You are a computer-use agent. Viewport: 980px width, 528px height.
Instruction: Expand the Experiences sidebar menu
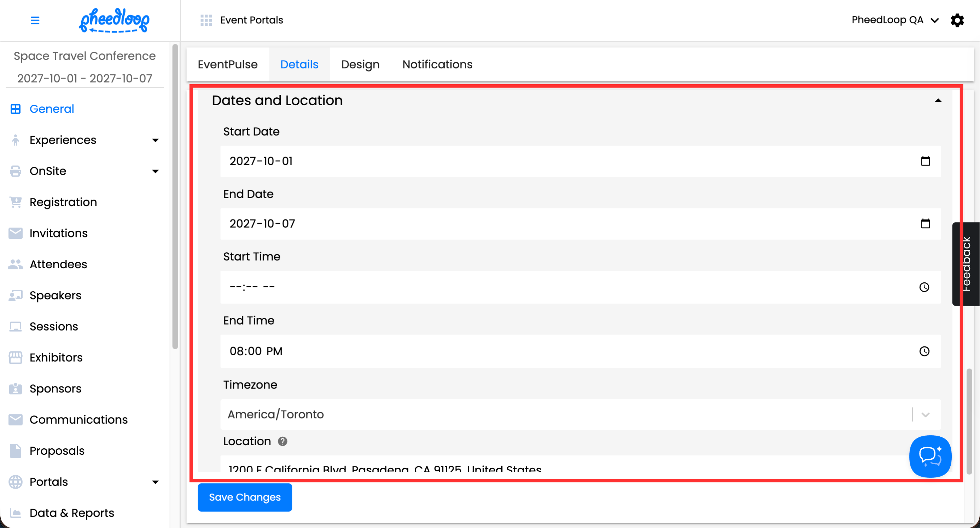point(155,140)
